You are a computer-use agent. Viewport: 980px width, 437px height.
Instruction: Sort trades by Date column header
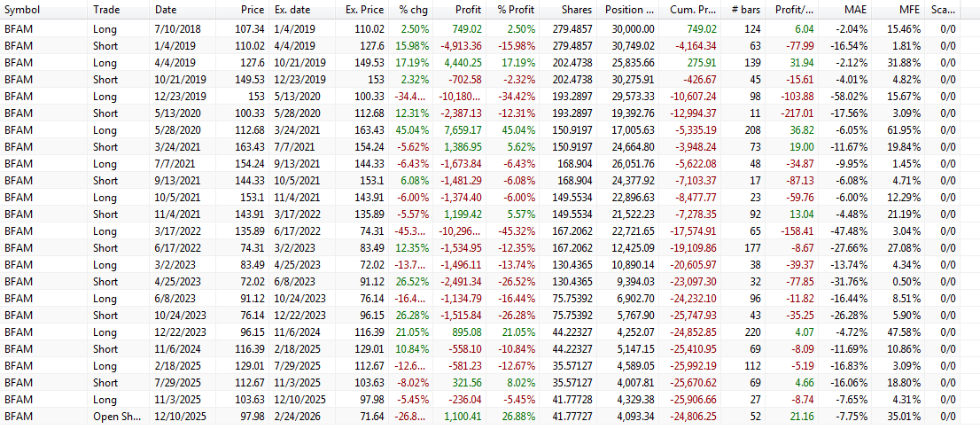coord(165,10)
